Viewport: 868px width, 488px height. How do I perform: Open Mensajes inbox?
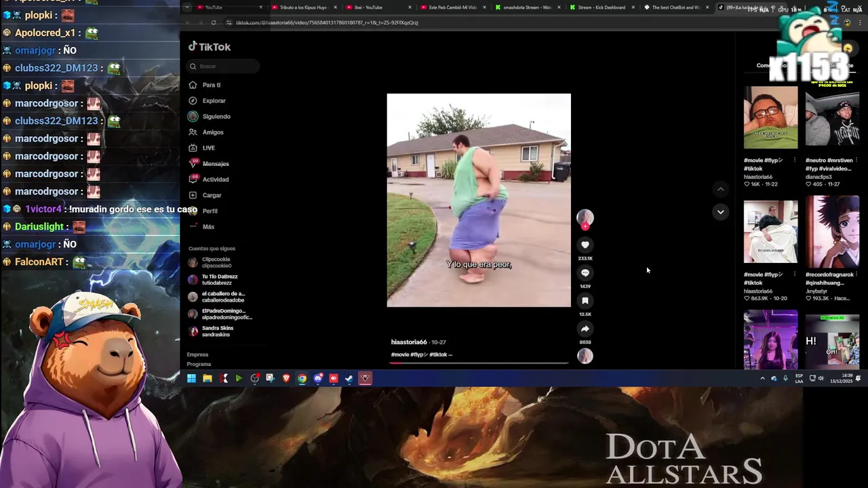coord(209,163)
